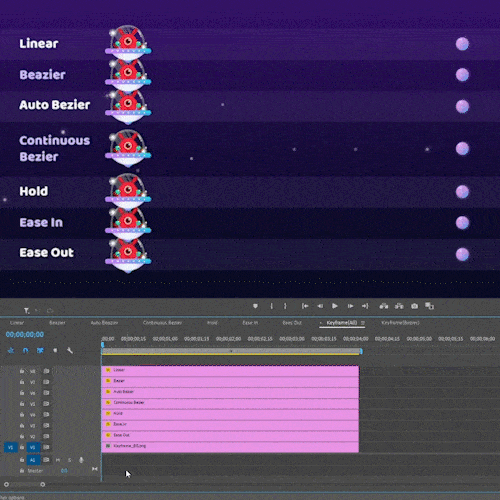The width and height of the screenshot is (500, 500).
Task: Switch to the Linear sequence tab
Action: coord(17,323)
